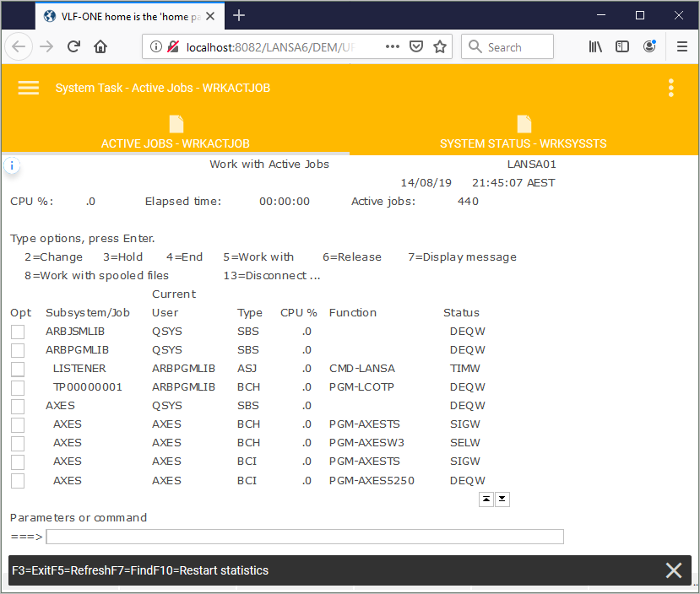The width and height of the screenshot is (700, 594).
Task: Select Opt box for TP00000001 job
Action: coord(18,387)
